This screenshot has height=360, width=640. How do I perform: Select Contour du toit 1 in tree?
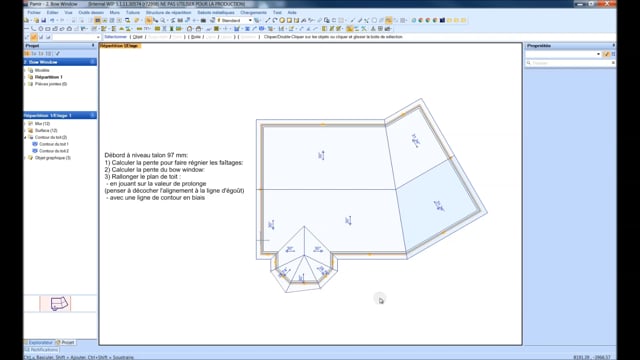pyautogui.click(x=53, y=144)
